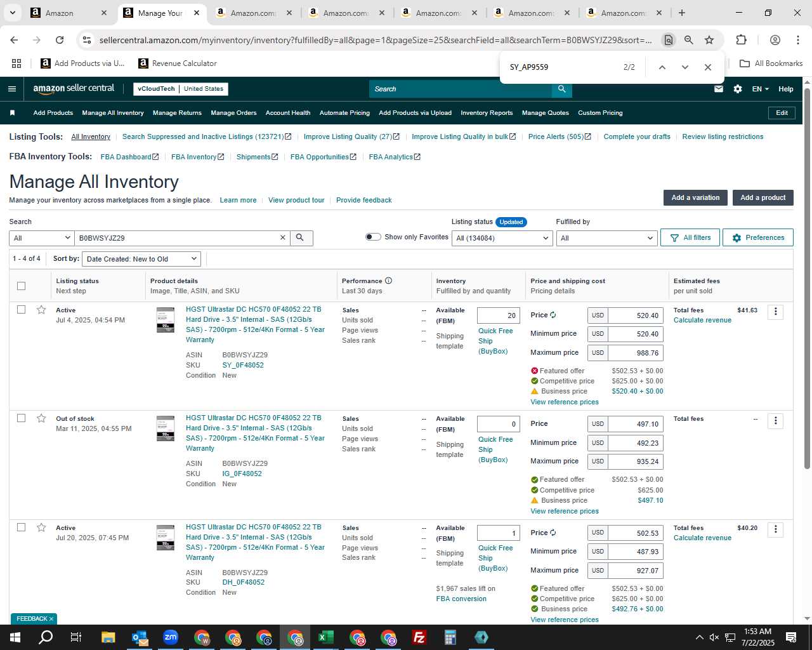The image size is (812, 650).
Task: Open Seller Central settings gear
Action: pos(738,89)
